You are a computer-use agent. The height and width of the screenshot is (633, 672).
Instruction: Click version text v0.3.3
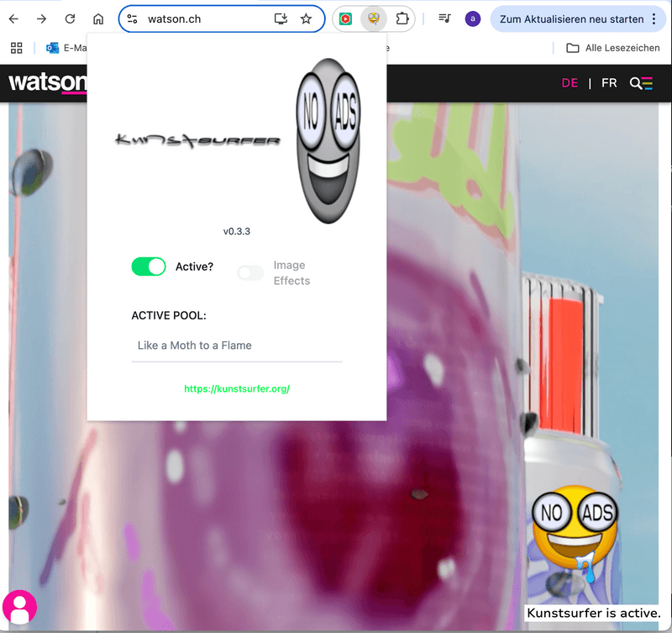[237, 231]
